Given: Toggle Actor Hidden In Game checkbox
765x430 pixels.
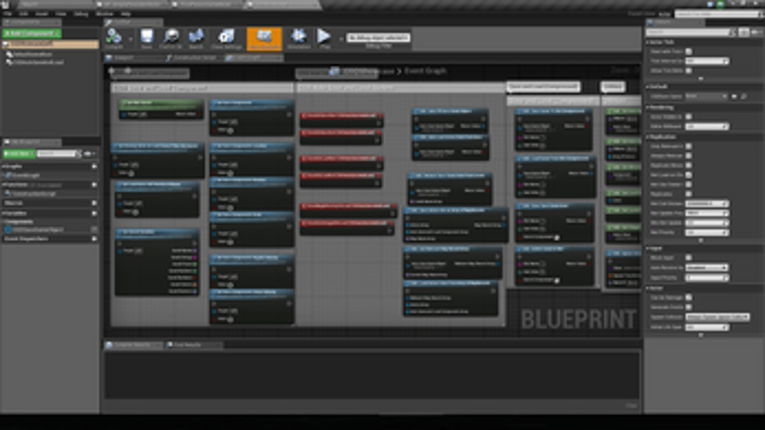Looking at the screenshot, I should 688,117.
